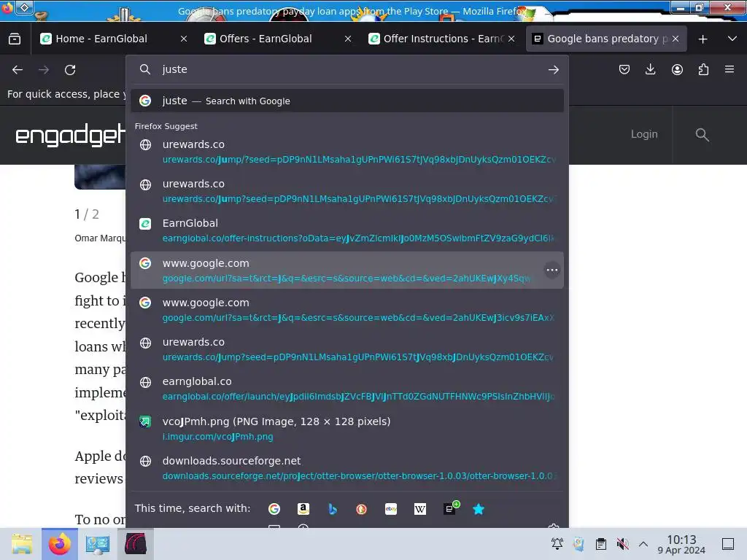This screenshot has width=747, height=560.
Task: Click muted volume icon in tray
Action: 622,544
